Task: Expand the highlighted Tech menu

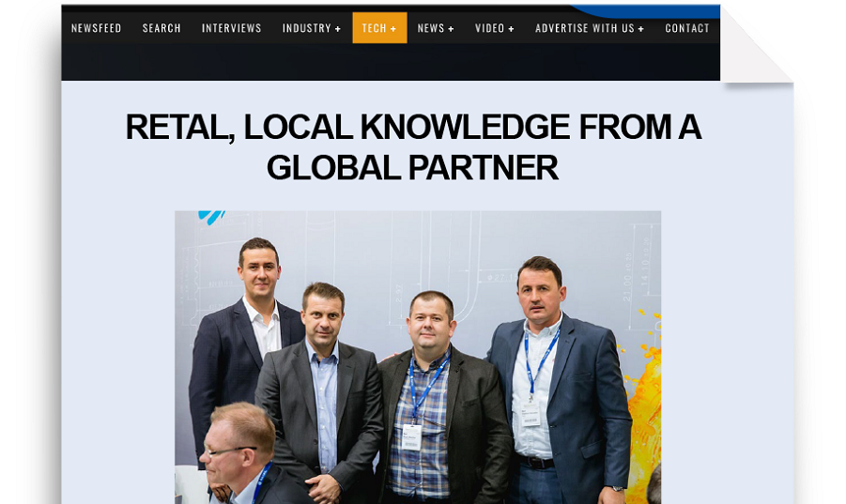Action: pos(379,28)
